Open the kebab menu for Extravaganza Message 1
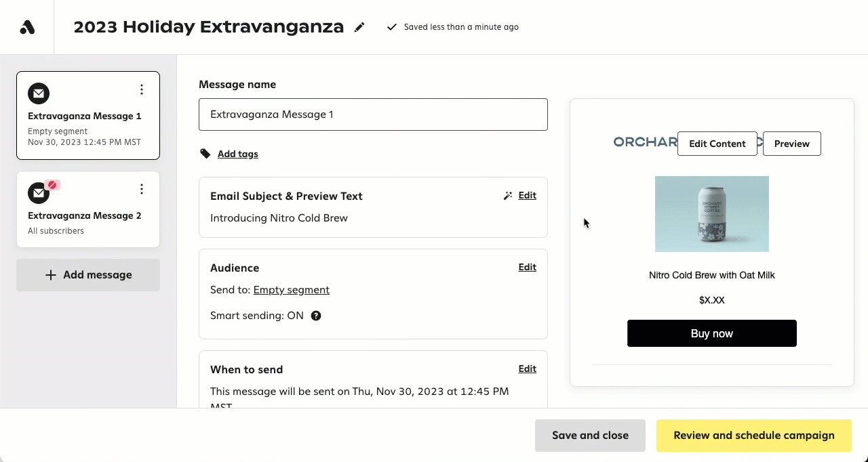 (142, 89)
